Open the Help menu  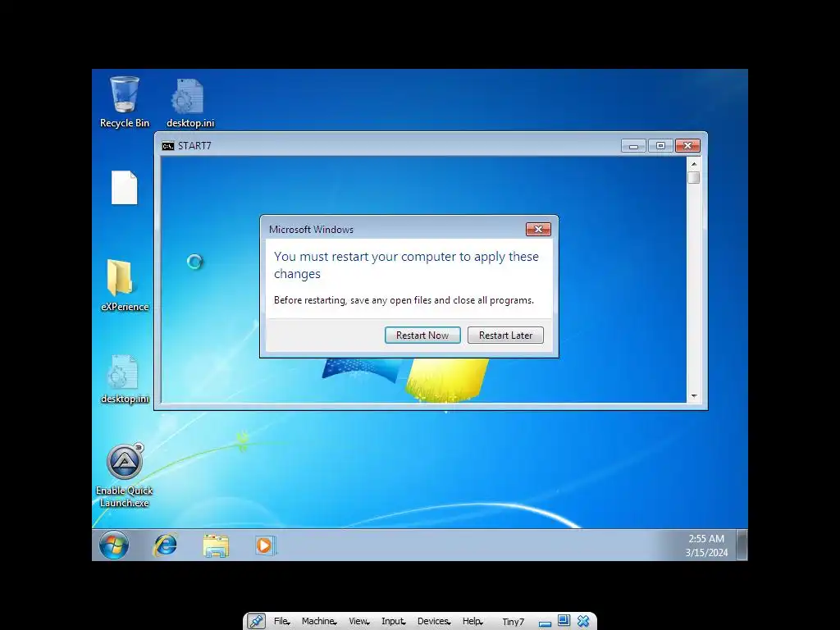coord(472,622)
